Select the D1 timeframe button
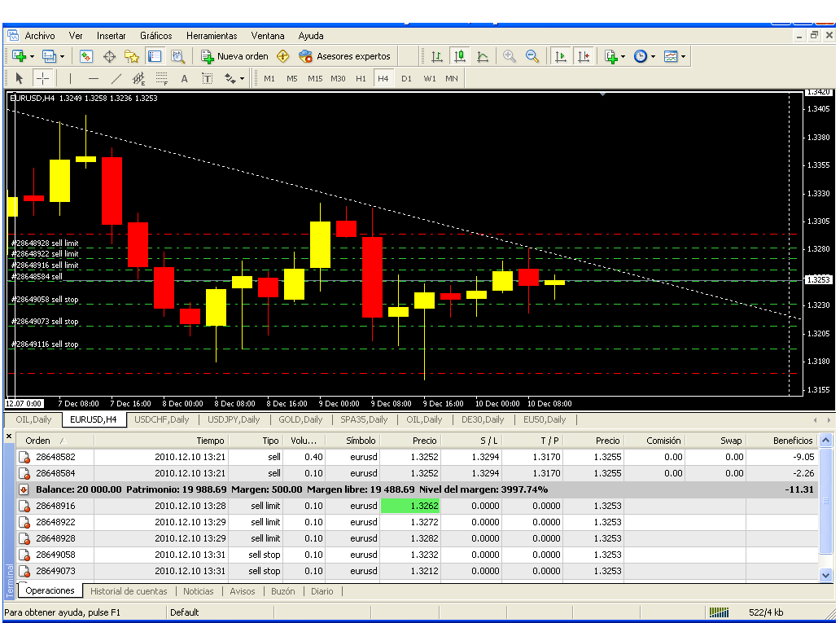840x623 pixels. click(406, 79)
